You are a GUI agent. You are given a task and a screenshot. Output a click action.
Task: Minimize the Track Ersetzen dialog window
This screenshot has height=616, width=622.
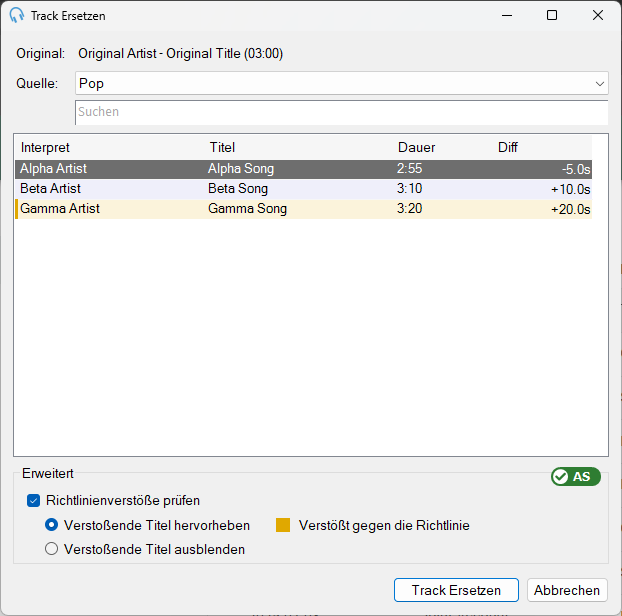(507, 15)
